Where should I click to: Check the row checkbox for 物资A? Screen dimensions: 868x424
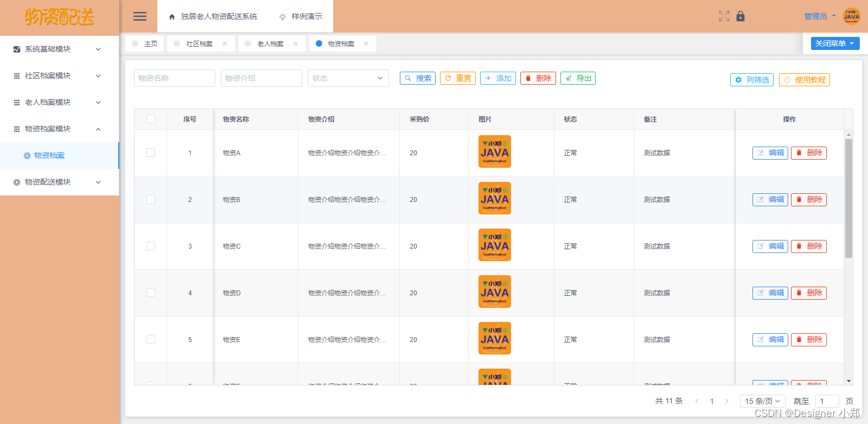[151, 153]
